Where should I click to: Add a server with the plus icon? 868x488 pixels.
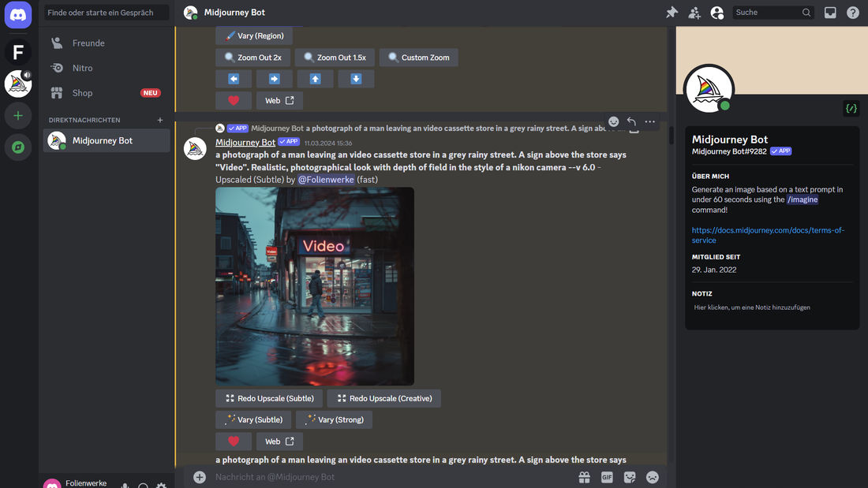[x=17, y=116]
